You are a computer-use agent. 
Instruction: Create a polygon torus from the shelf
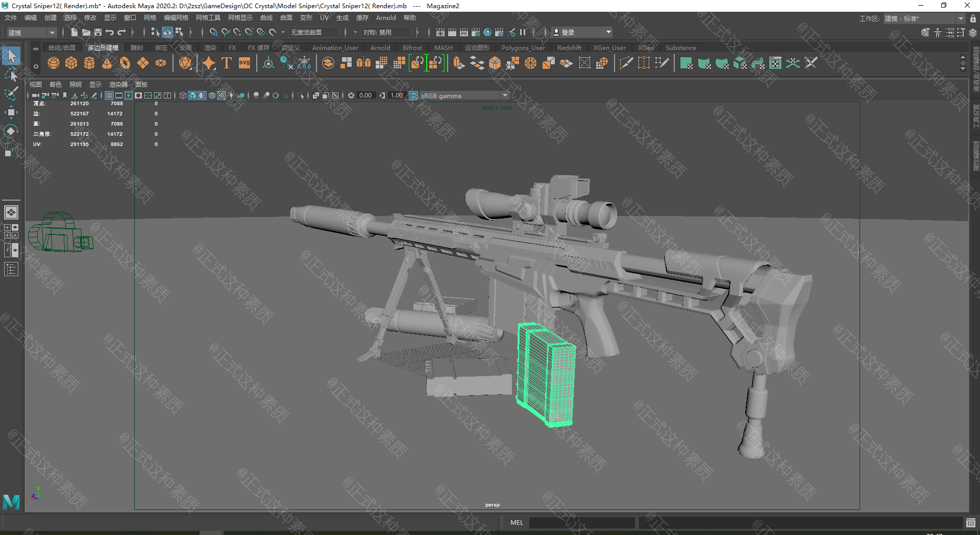pyautogui.click(x=125, y=63)
